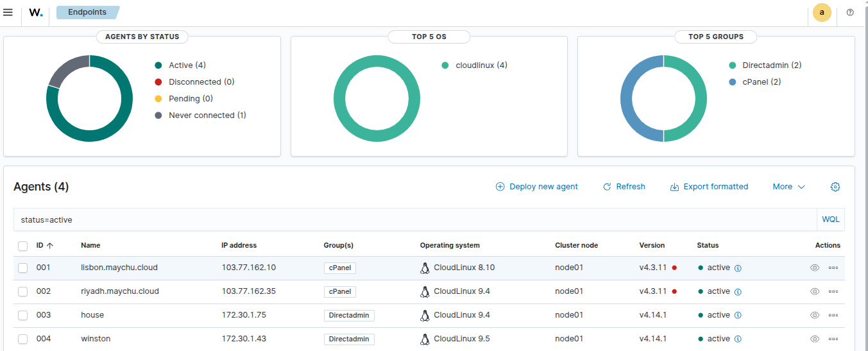This screenshot has width=868, height=351.
Task: Open table settings gear icon
Action: pos(835,187)
